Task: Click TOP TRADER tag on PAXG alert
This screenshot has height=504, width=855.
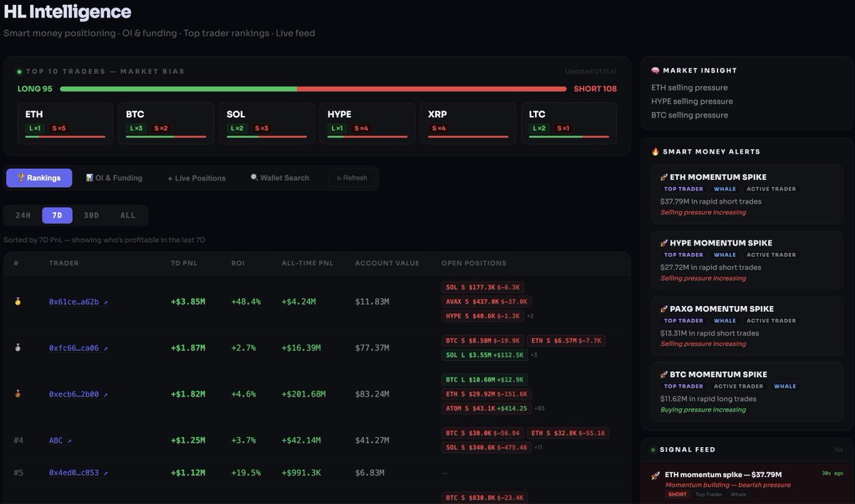Action: (x=684, y=320)
